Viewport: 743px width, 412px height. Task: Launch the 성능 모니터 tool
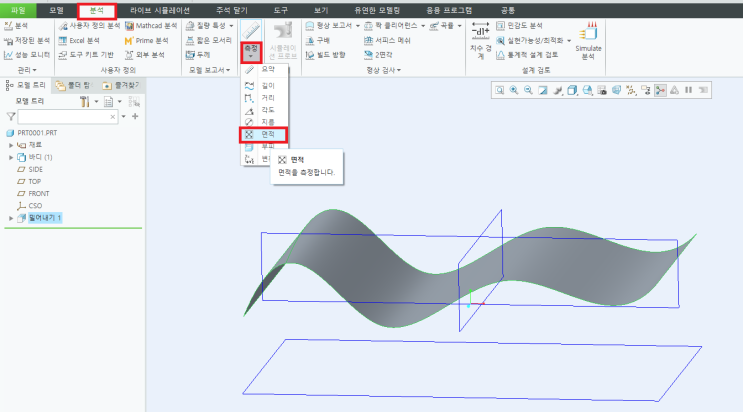(x=27, y=55)
